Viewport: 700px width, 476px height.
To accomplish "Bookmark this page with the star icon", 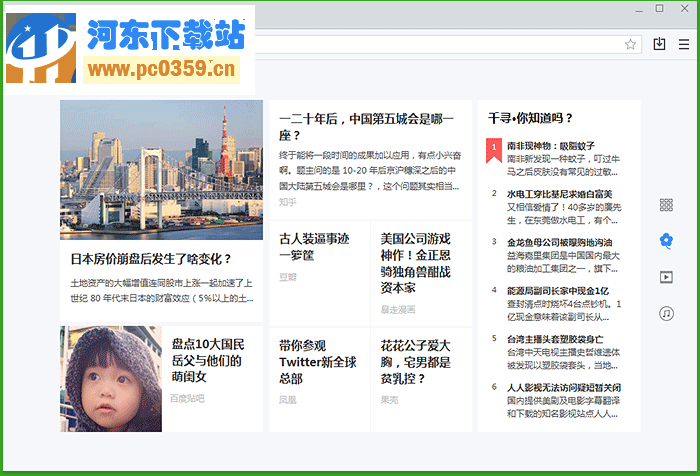I will click(630, 44).
